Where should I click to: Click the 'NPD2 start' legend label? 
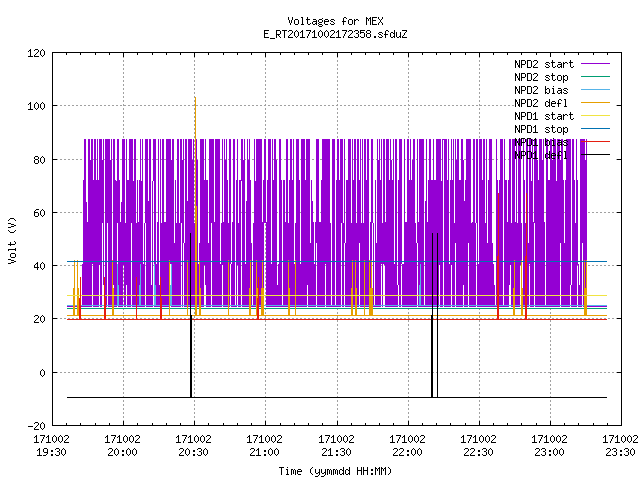(544, 64)
